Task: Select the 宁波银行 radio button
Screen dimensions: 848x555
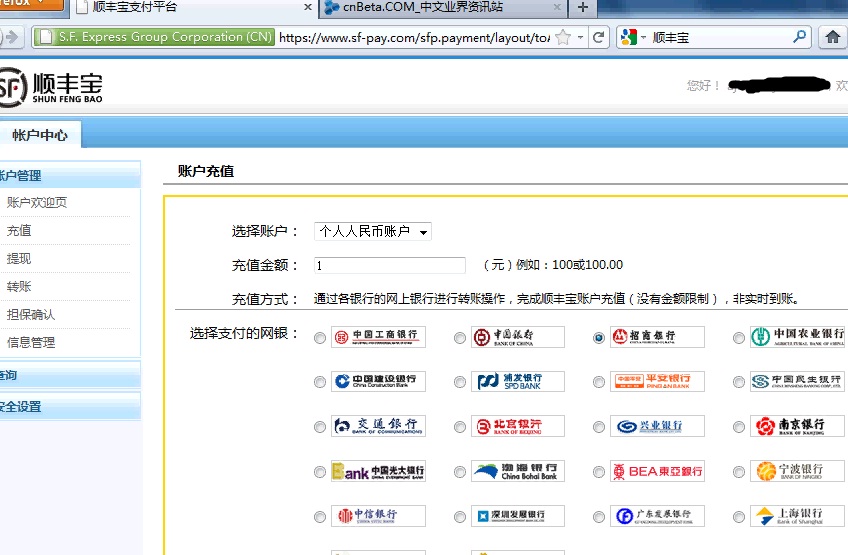Action: click(739, 472)
